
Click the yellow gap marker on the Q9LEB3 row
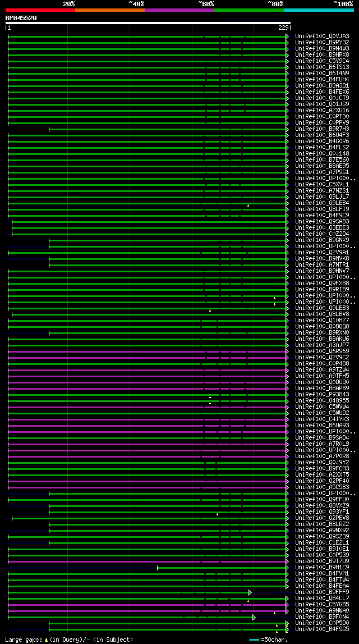coord(210,310)
